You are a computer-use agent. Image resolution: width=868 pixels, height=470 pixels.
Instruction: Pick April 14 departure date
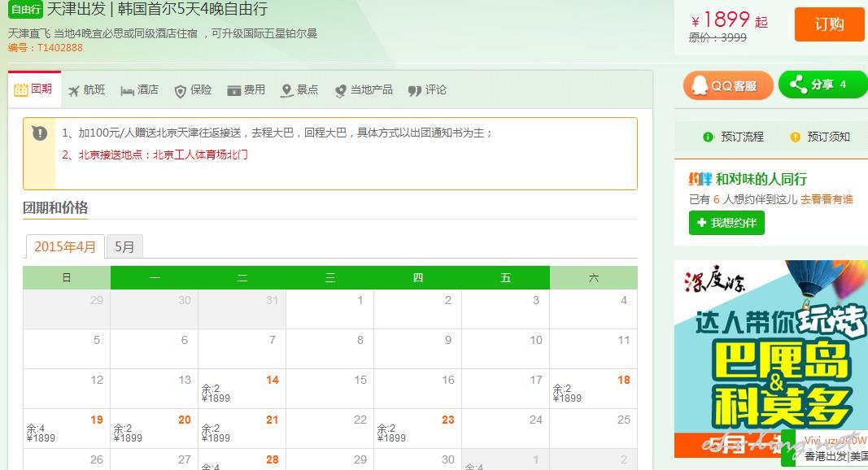pyautogui.click(x=242, y=389)
